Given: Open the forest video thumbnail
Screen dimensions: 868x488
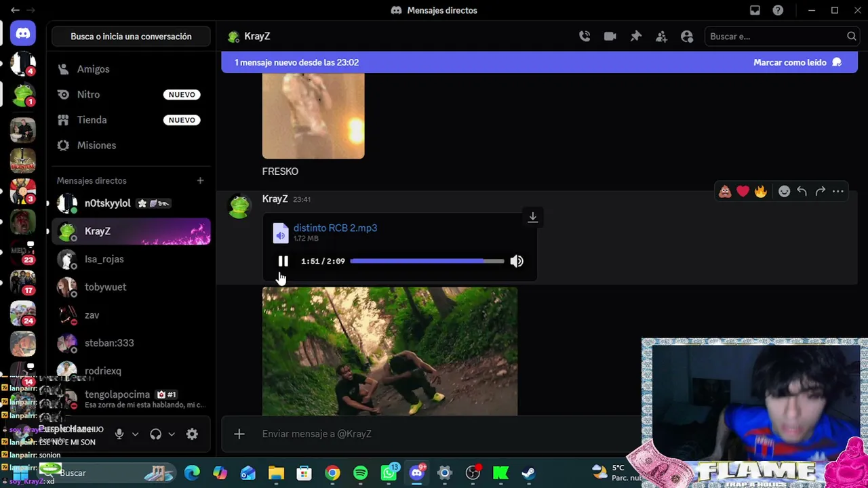Looking at the screenshot, I should pyautogui.click(x=390, y=351).
